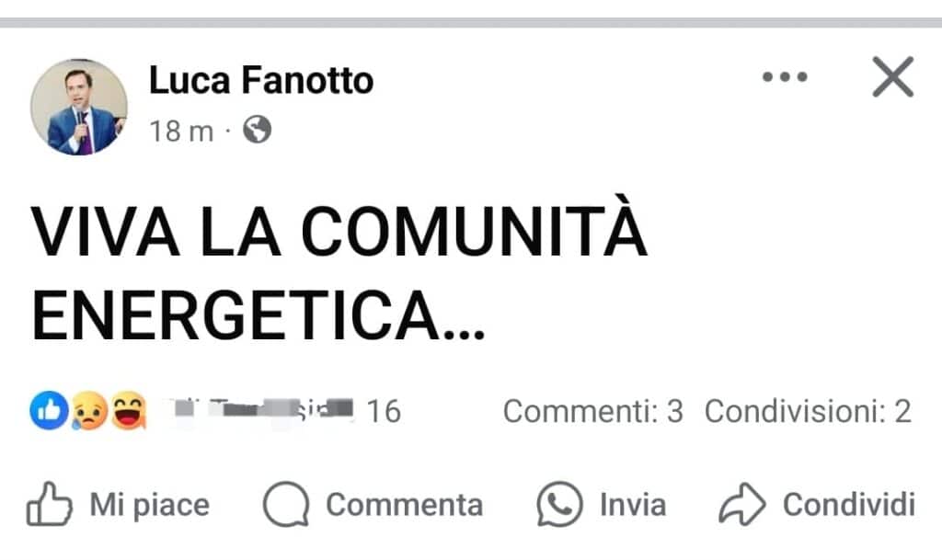Click the Commenta button label
The width and height of the screenshot is (942, 560).
point(405,505)
